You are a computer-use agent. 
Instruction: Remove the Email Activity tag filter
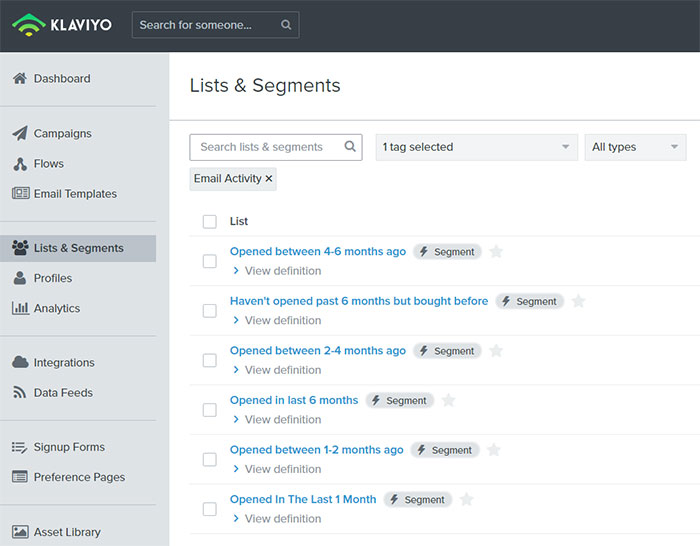(x=269, y=179)
